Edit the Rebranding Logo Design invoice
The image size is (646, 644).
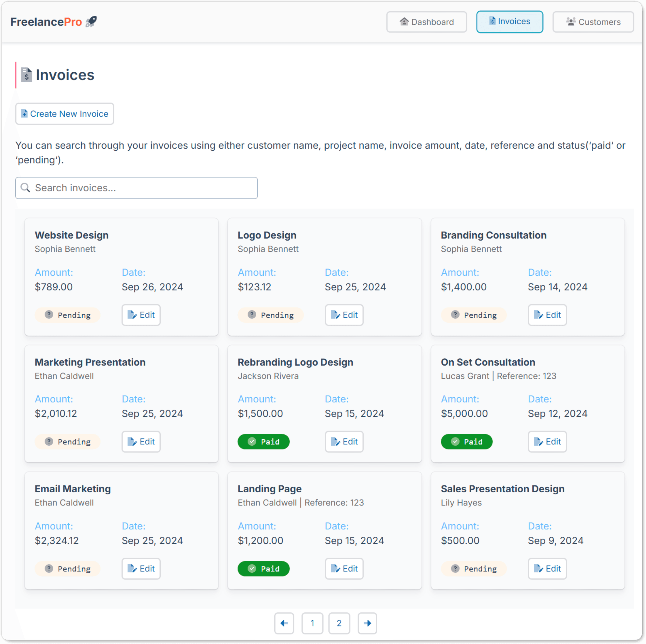point(344,442)
